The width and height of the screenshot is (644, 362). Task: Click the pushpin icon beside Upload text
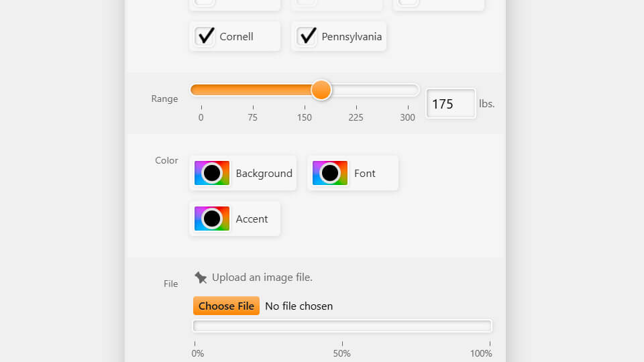[x=201, y=278]
